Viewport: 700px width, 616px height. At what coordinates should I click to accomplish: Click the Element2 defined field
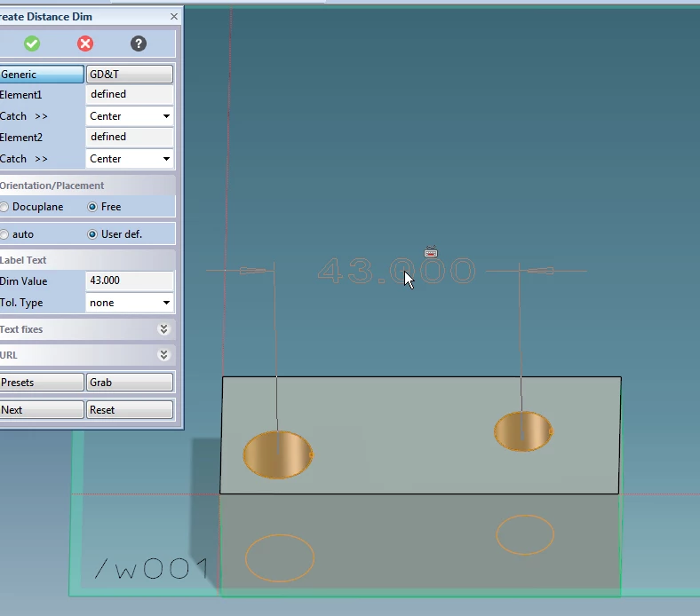coord(130,137)
